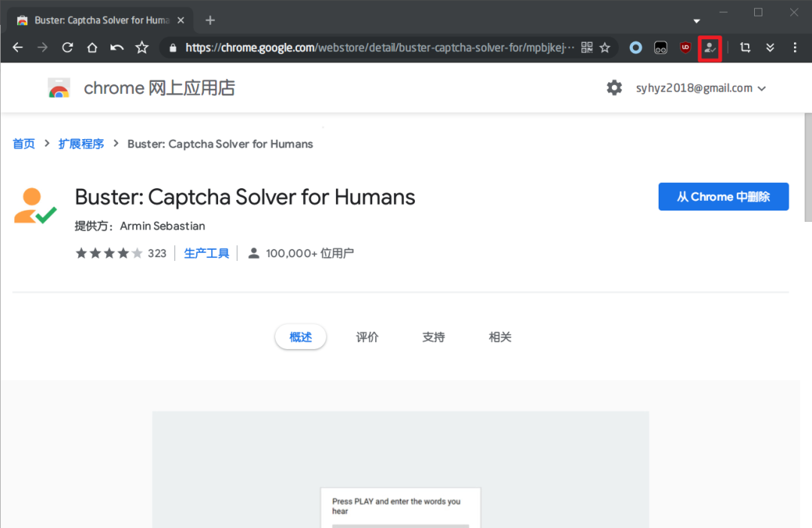
Task: Generate QR code for this page
Action: (x=586, y=47)
